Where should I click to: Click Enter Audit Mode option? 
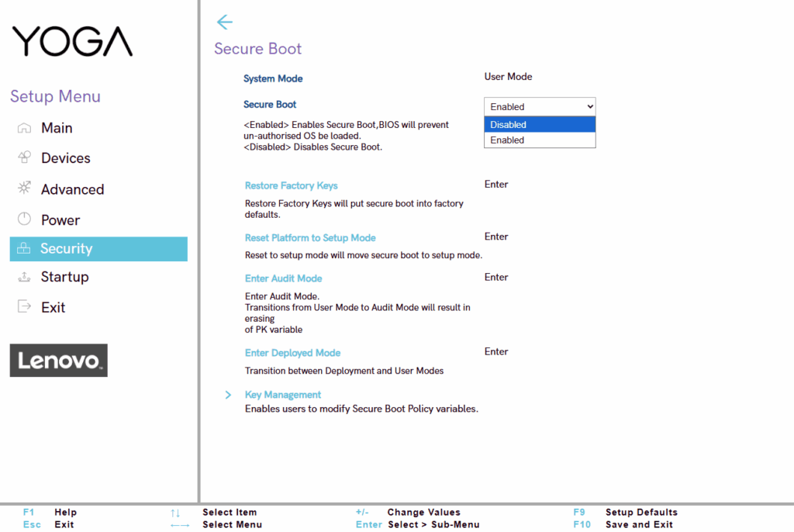click(283, 278)
